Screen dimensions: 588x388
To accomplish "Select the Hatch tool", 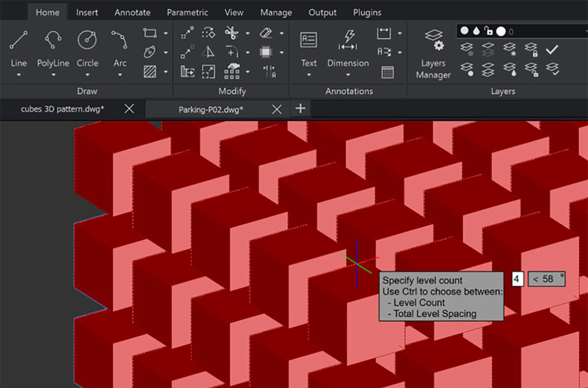I will pyautogui.click(x=150, y=71).
